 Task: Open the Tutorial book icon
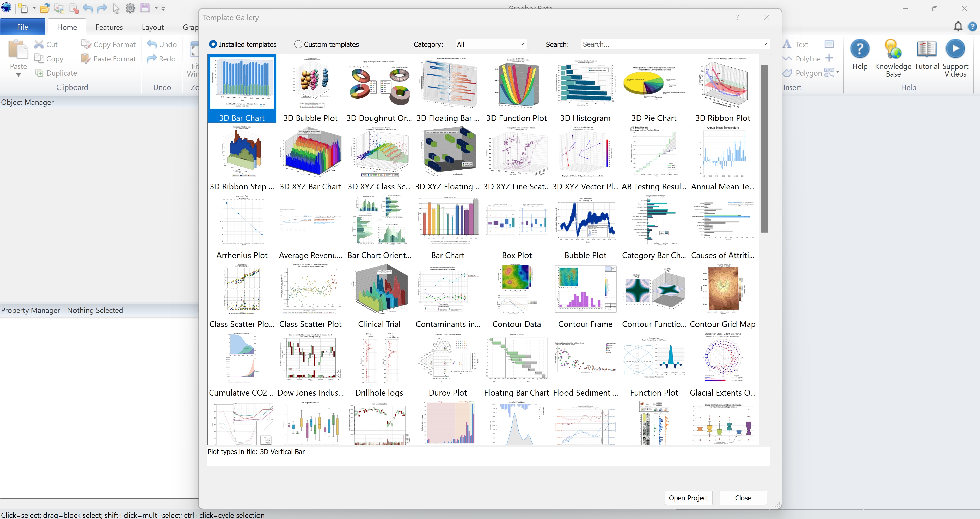click(x=926, y=49)
